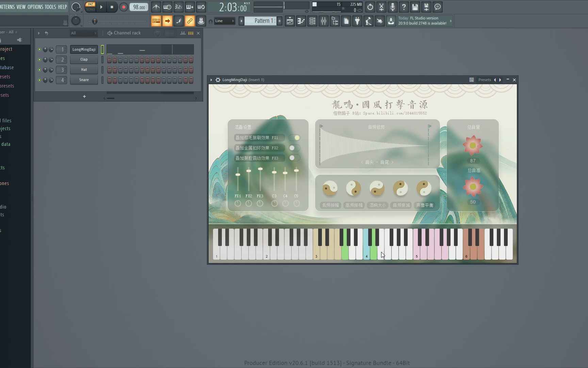
Task: Click the arrow left of Pattern 1
Action: [241, 21]
